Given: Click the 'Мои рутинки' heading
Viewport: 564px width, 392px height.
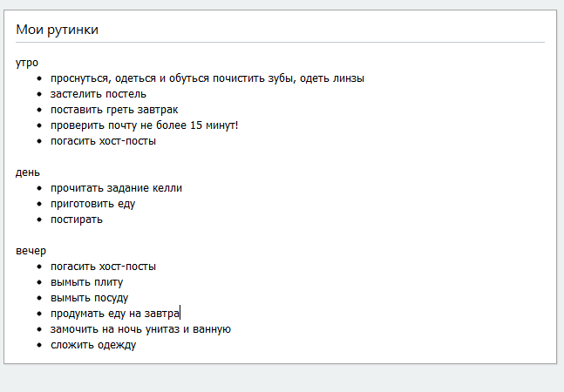Looking at the screenshot, I should point(57,30).
